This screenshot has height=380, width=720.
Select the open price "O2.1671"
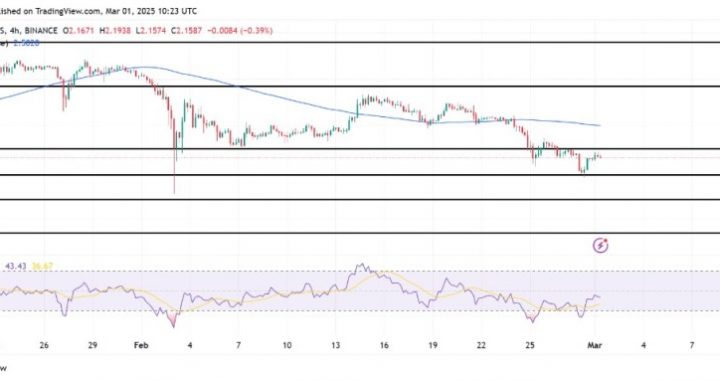click(x=78, y=31)
